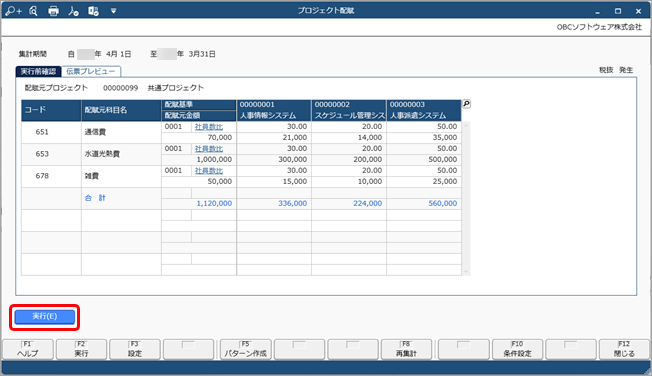Click the 共通プロジェクト source project name
Screen dimensions: 652x376
pyautogui.click(x=175, y=88)
